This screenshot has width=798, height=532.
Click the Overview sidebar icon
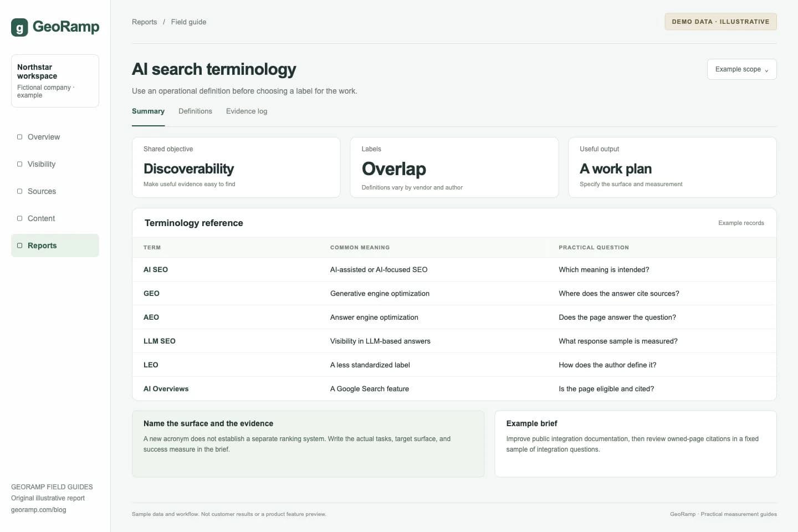click(20, 137)
